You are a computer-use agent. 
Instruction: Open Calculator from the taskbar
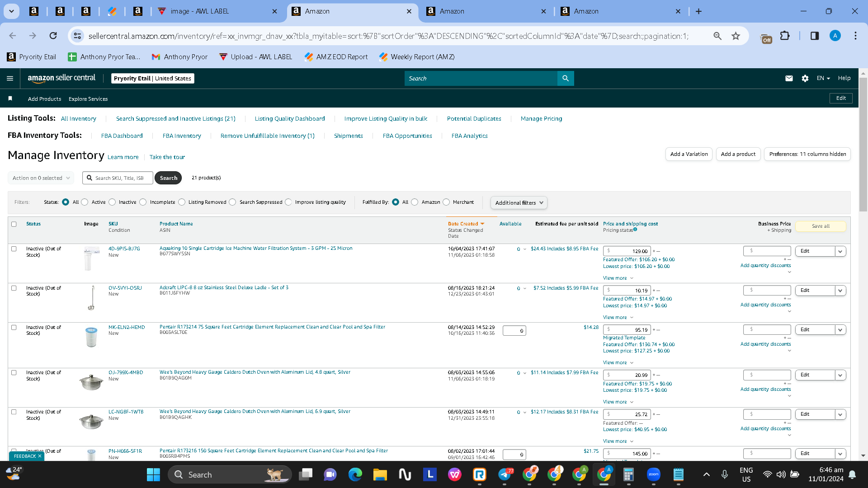628,474
